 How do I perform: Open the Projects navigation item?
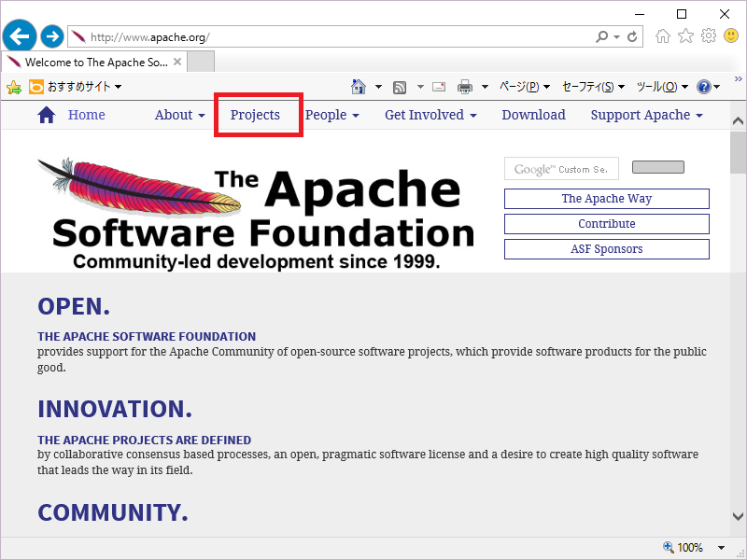coord(255,115)
